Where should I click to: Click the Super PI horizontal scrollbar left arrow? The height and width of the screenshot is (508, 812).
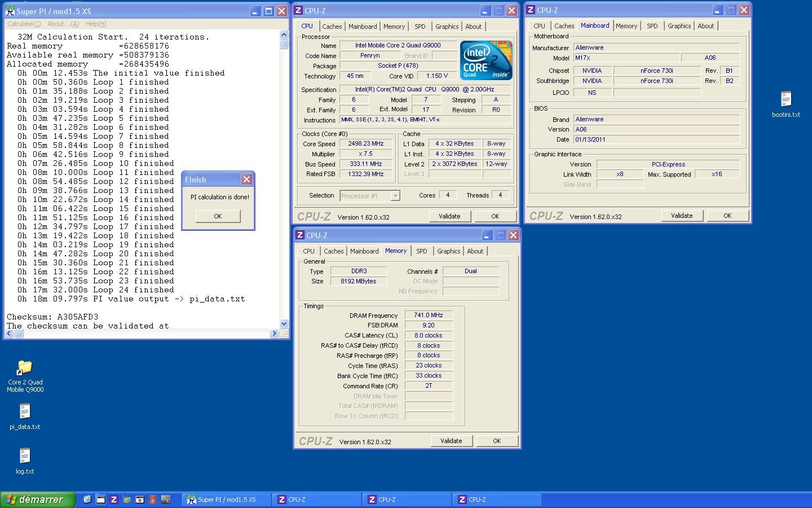coord(9,334)
